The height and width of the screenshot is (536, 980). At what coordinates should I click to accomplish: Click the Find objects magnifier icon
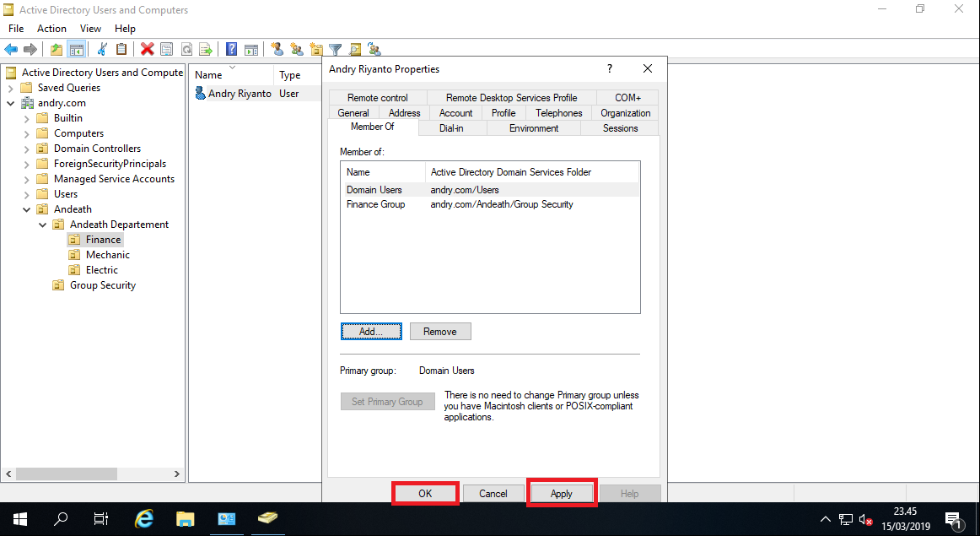(355, 50)
